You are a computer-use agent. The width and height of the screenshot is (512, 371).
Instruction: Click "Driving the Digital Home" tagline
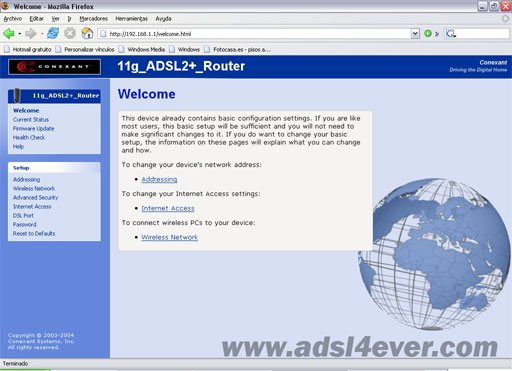(x=478, y=70)
